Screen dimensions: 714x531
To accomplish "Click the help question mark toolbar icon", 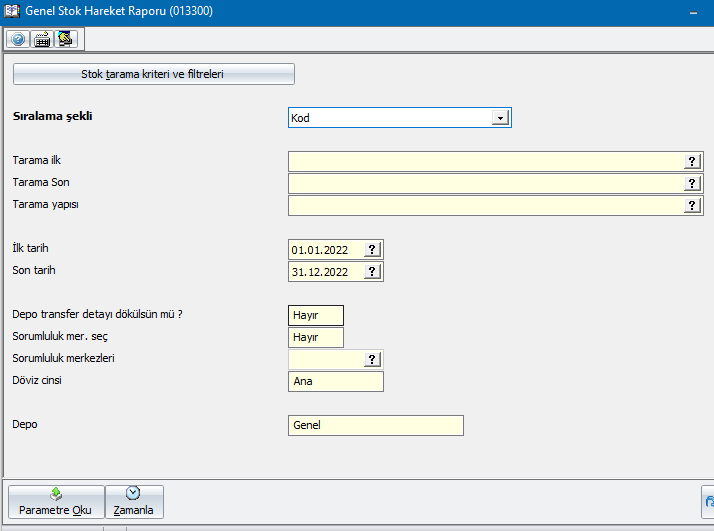I will click(18, 39).
